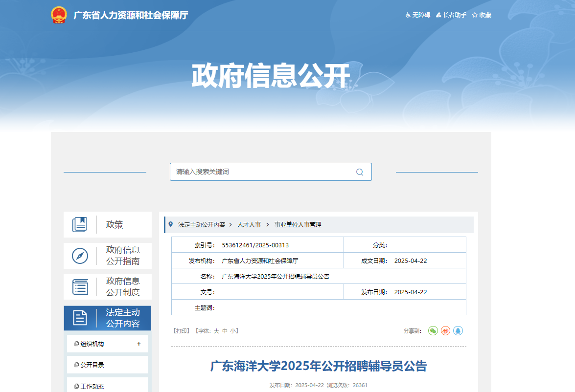575x392 pixels.
Task: Click the 政府信息公开 banner title
Action: click(271, 75)
